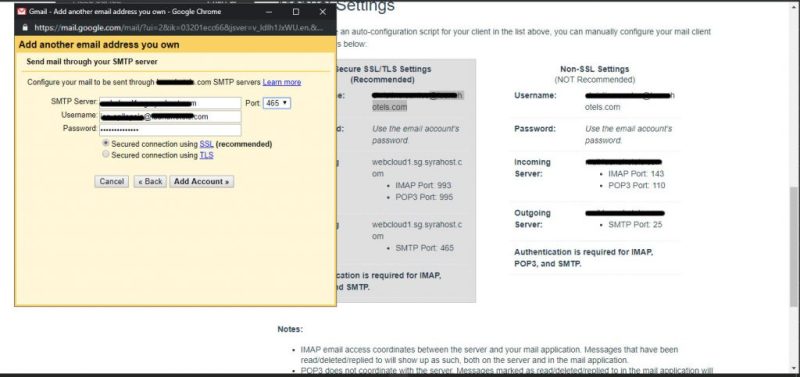
Task: Click SSL outgoing server webcloud1.sg.syrahost text near SMTP Port 465
Action: (x=417, y=231)
